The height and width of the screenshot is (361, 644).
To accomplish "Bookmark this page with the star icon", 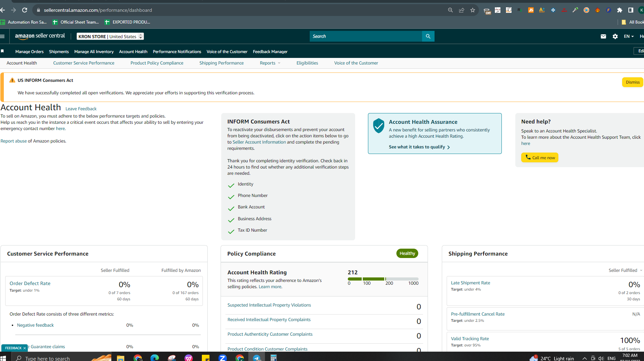I will coord(473,10).
